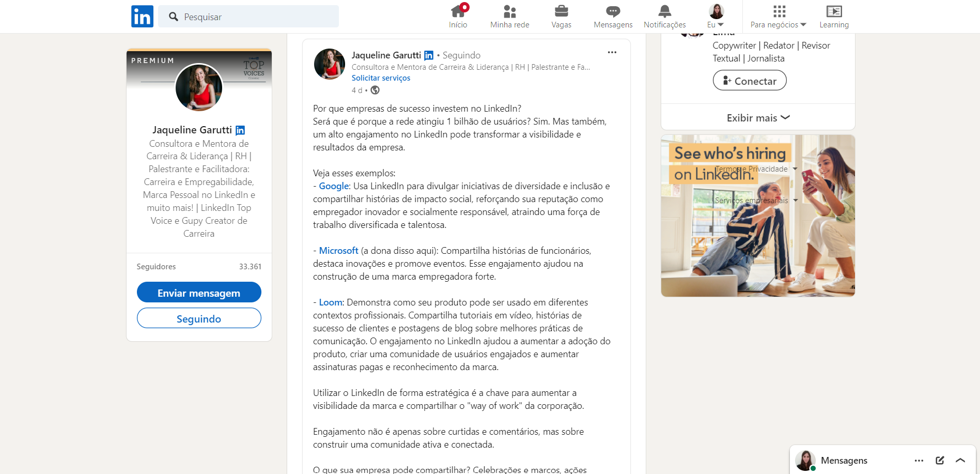Open the Loom company link in post
Screen dimensions: 980x474
[x=331, y=302]
